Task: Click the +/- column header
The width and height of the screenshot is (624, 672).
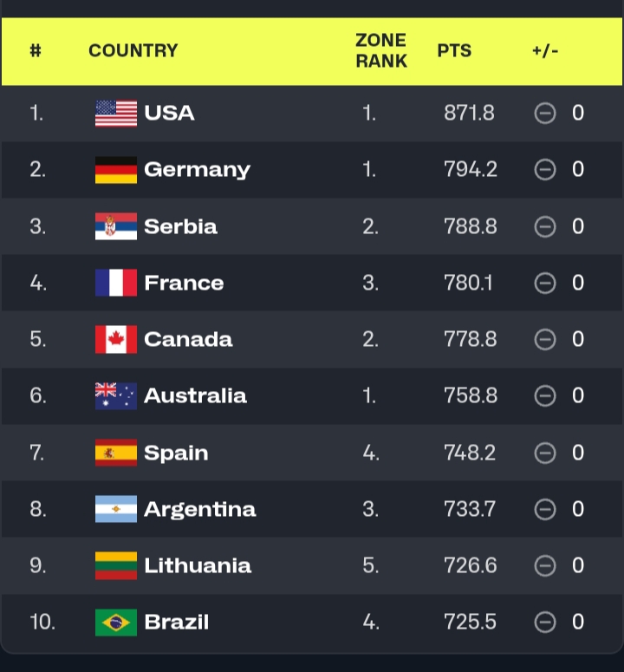Action: click(x=545, y=50)
